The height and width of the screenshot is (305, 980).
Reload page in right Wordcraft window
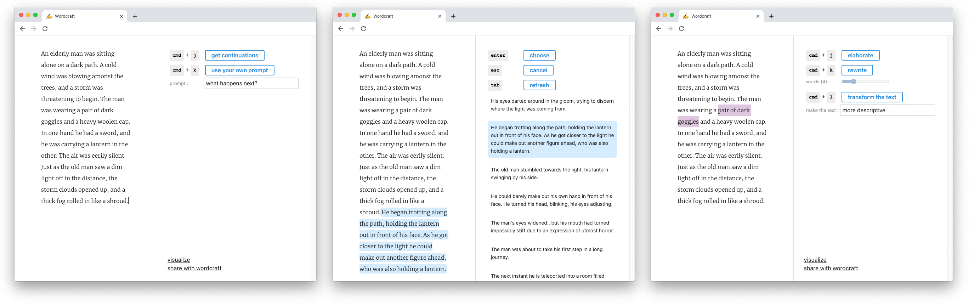(681, 29)
